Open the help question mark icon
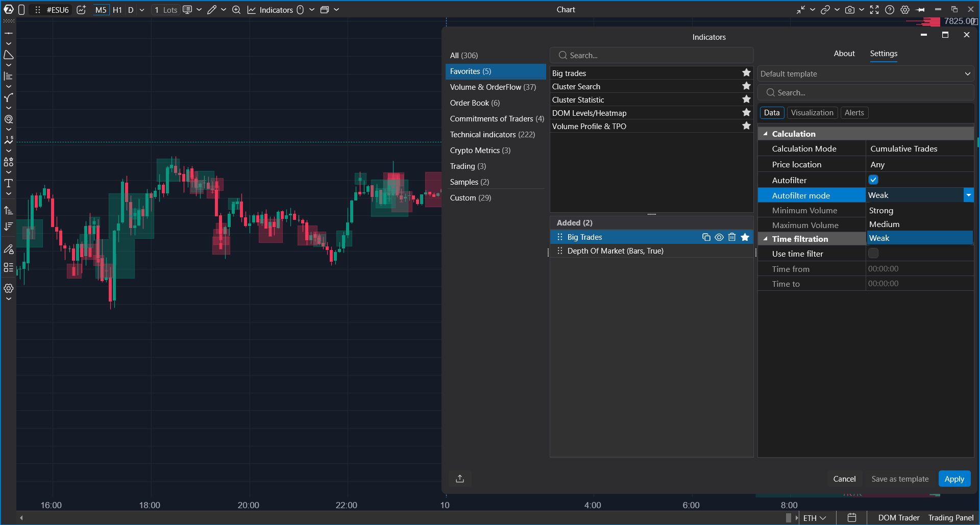Viewport: 980px width, 525px height. (890, 10)
